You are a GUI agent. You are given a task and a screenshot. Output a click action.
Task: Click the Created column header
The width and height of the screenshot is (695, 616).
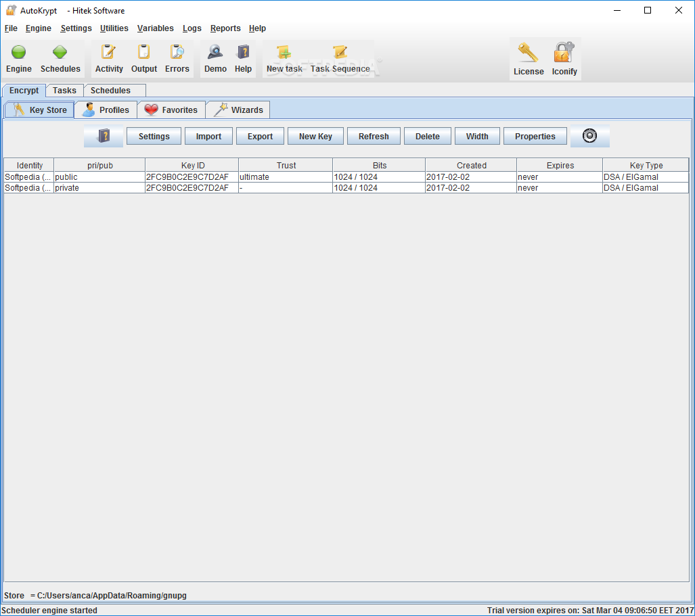pos(471,165)
